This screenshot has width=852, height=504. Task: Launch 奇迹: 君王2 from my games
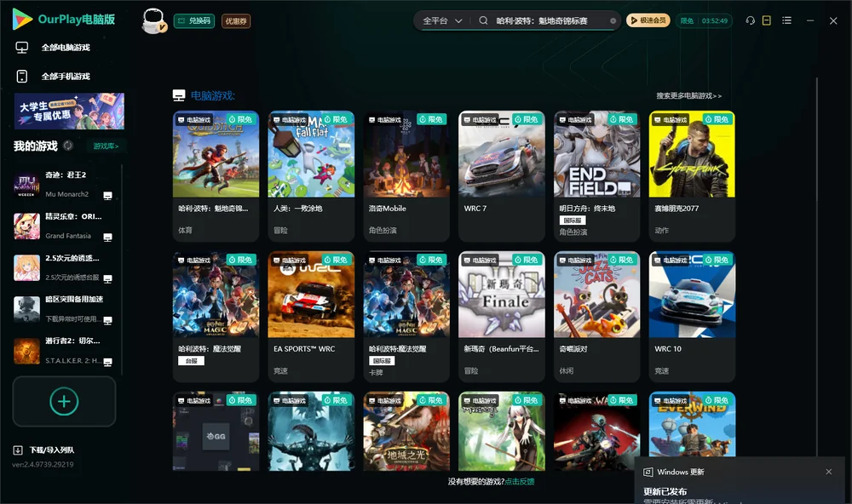[x=63, y=185]
